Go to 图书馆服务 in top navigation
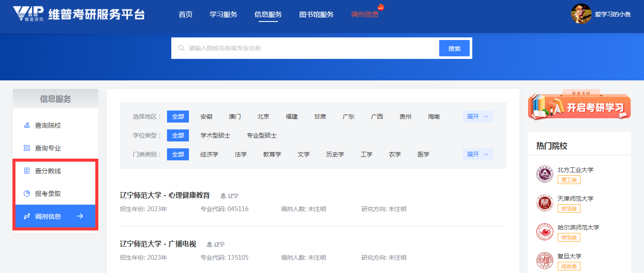The height and width of the screenshot is (273, 644). point(316,14)
